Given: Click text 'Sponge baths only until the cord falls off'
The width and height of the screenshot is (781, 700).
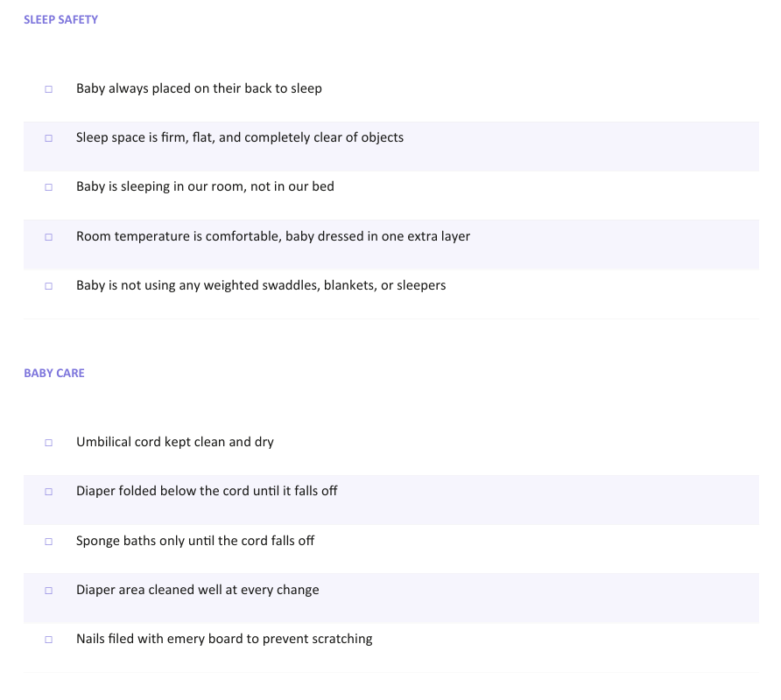Looking at the screenshot, I should click(x=195, y=541).
